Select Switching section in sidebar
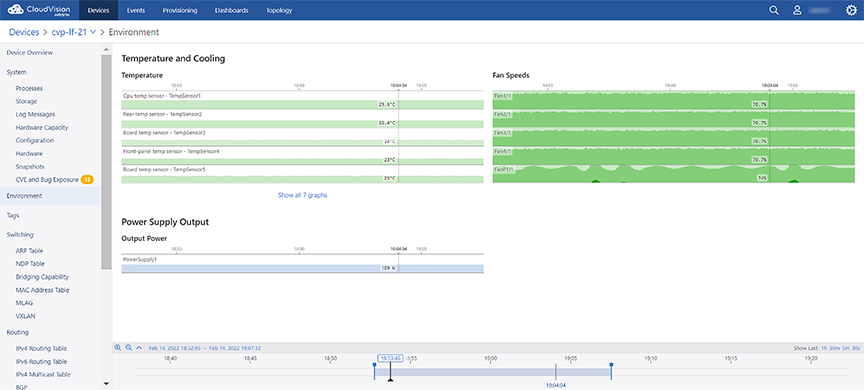The image size is (864, 390). pyautogui.click(x=20, y=234)
